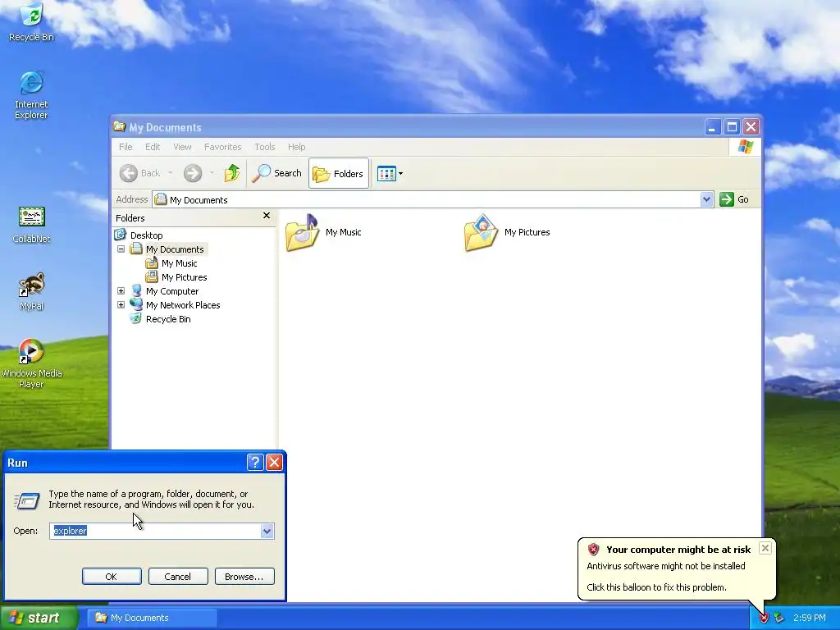The image size is (840, 630).
Task: Click the Windows flag logo in toolbar
Action: pos(745,146)
